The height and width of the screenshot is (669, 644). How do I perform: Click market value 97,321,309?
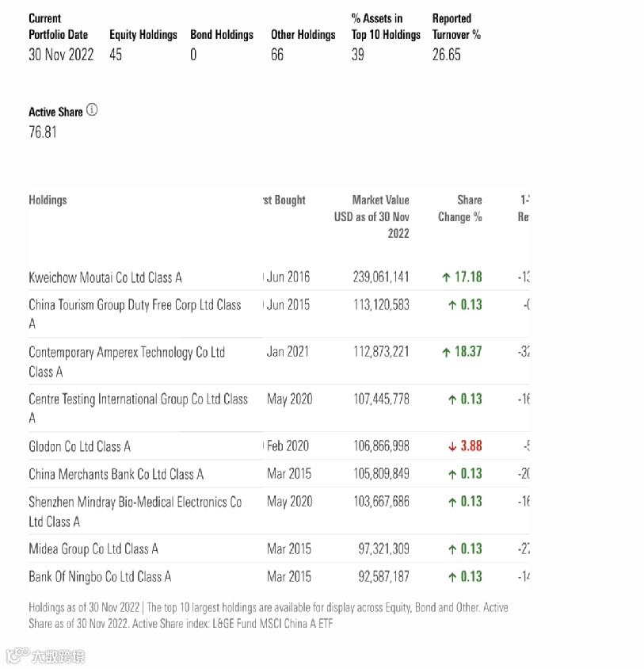[x=384, y=549]
